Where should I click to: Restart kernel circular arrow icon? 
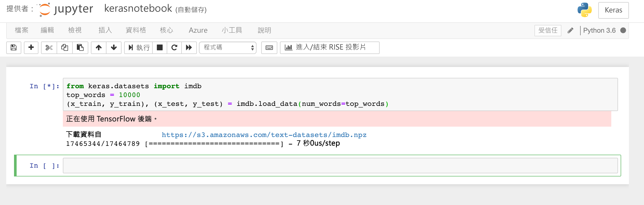pos(174,48)
